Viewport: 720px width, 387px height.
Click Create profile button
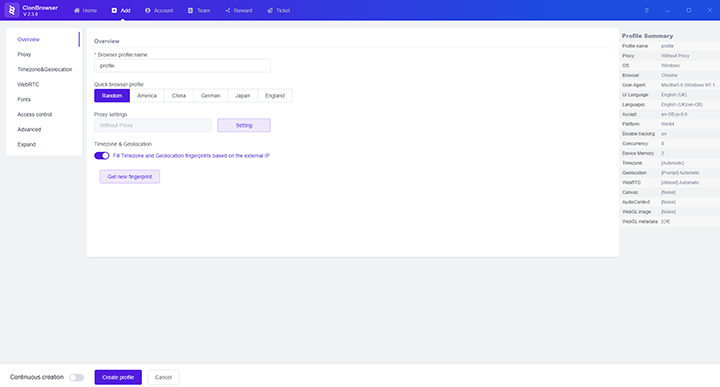pos(118,377)
